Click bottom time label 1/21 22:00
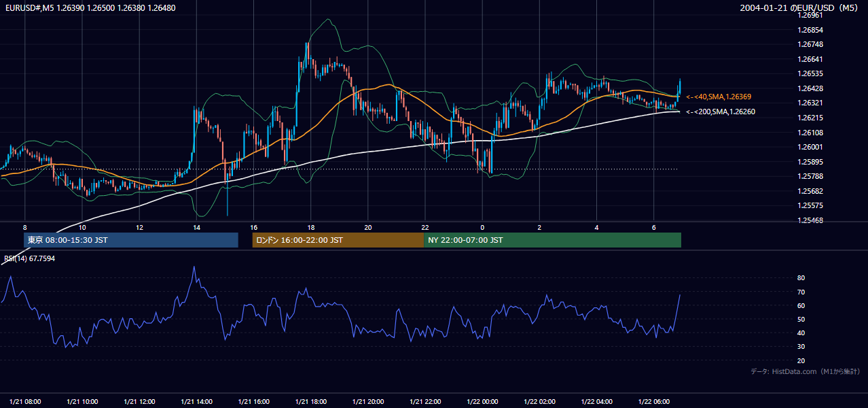The image size is (868, 408). [425, 401]
